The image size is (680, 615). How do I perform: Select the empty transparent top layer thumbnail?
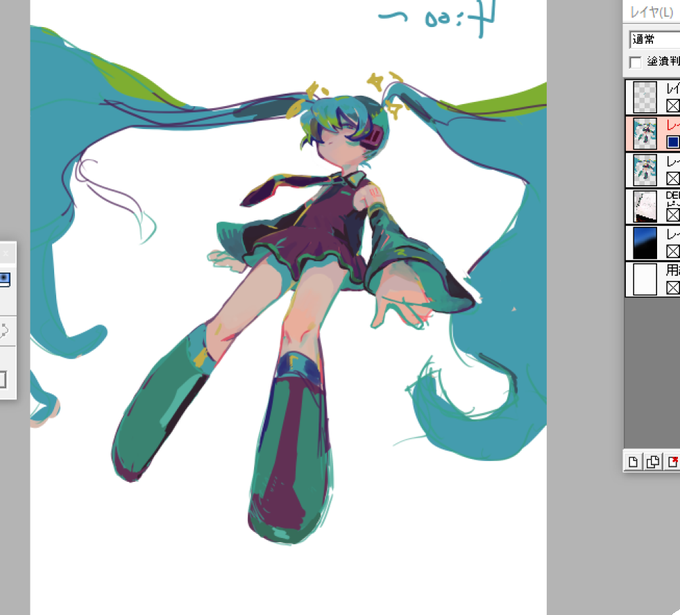click(645, 98)
